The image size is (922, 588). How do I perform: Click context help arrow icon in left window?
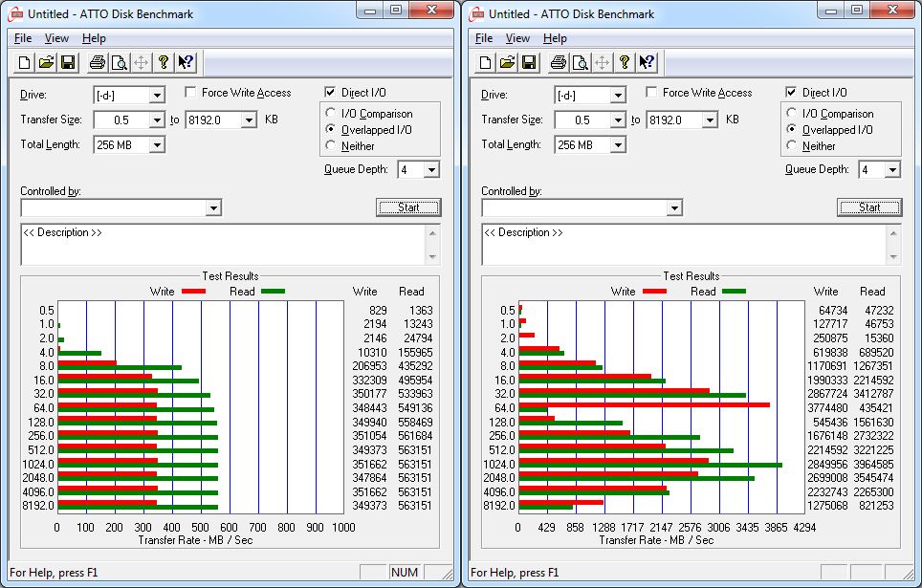point(186,62)
